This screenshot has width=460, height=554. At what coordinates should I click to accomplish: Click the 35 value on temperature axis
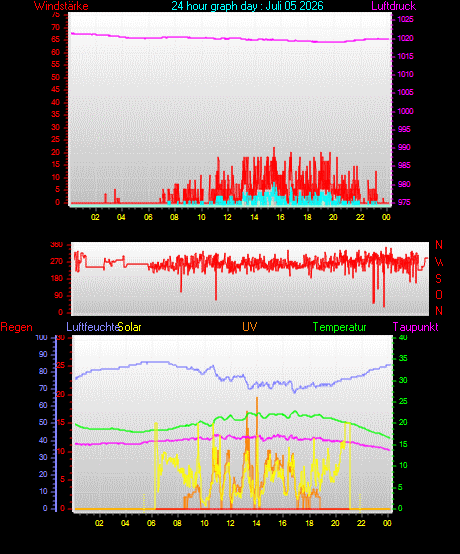[403, 358]
